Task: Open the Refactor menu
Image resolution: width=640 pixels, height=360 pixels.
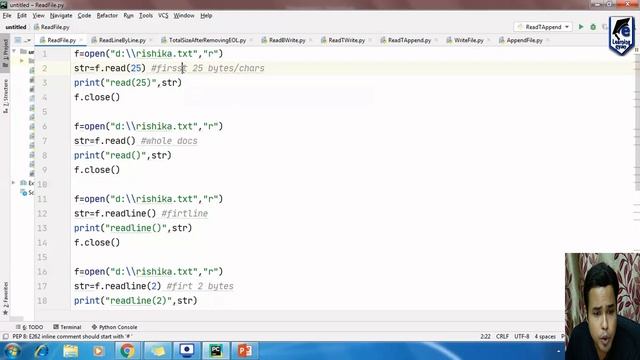Action: tap(107, 16)
